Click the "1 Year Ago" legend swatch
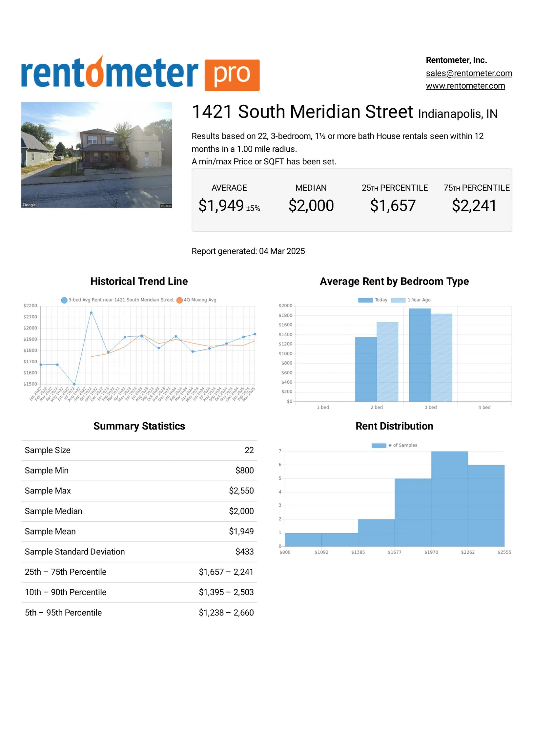Viewport: 534px width, 756px height. pyautogui.click(x=398, y=300)
